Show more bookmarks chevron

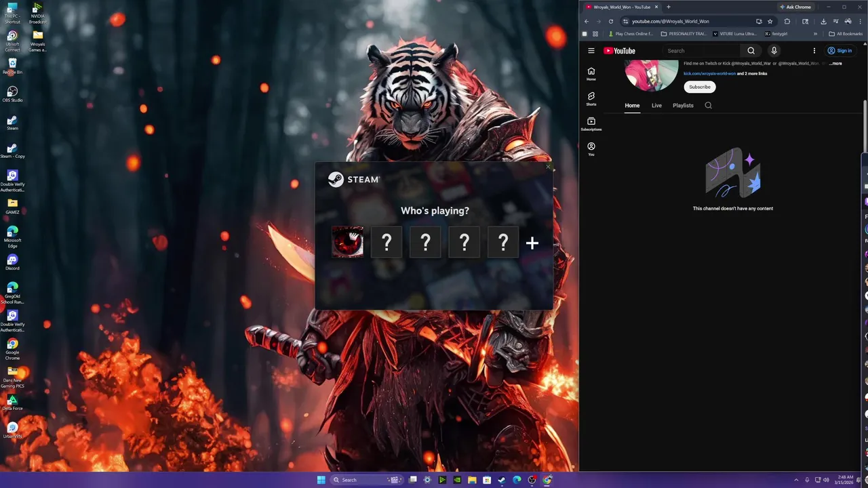815,34
